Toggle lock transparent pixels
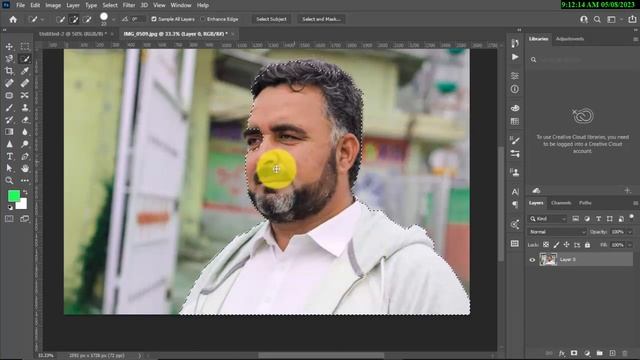Image resolution: width=640 pixels, height=360 pixels. pyautogui.click(x=546, y=245)
